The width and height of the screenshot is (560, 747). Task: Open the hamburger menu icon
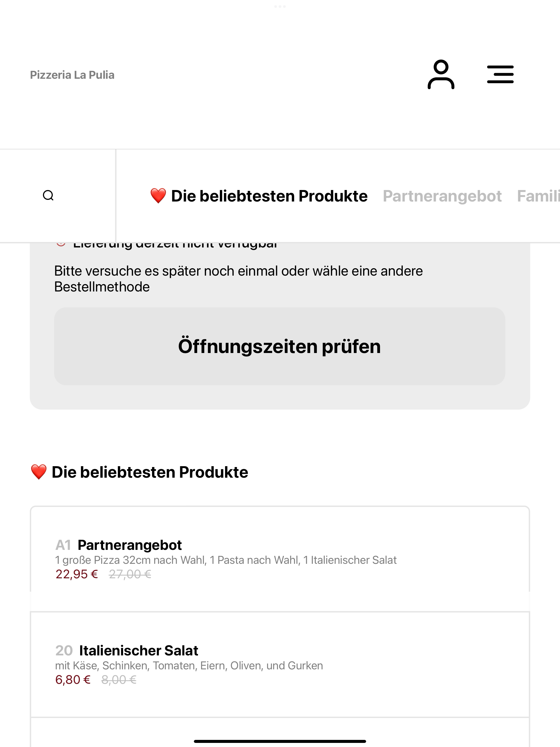pyautogui.click(x=500, y=75)
